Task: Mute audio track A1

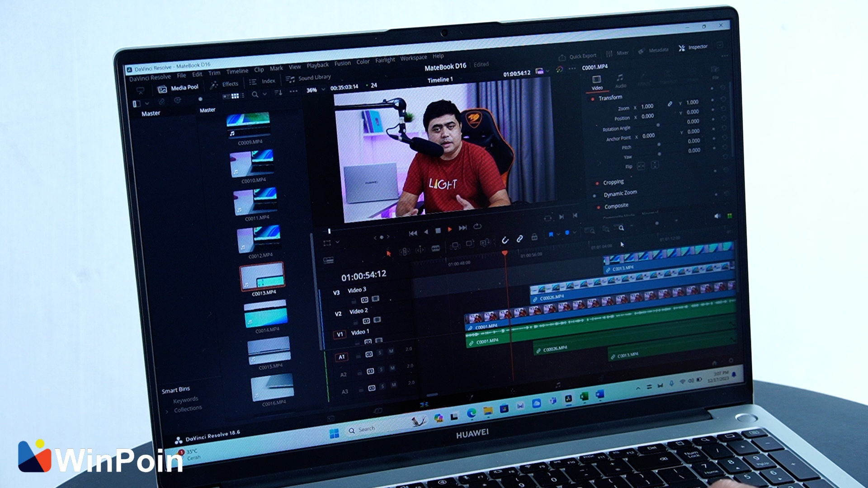Action: 391,351
